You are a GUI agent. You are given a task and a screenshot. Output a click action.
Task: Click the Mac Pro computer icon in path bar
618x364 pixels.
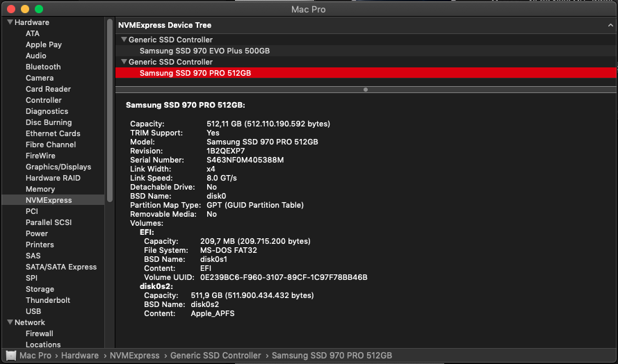point(11,356)
